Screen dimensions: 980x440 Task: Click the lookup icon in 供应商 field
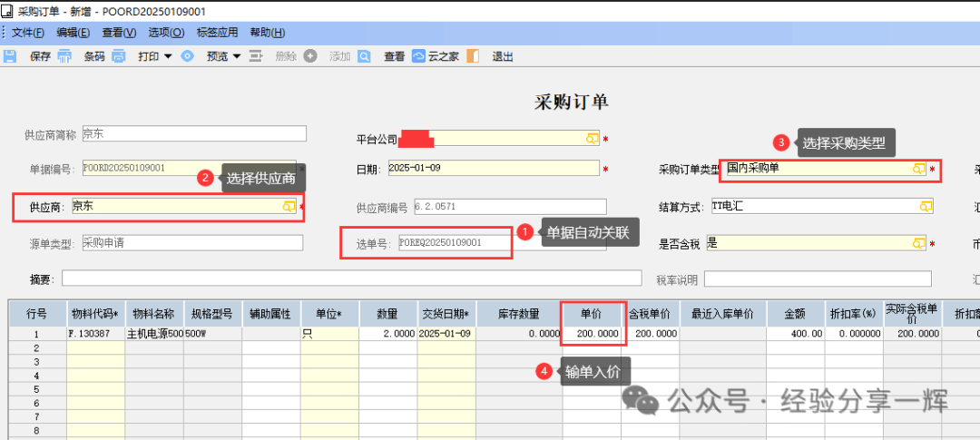pos(289,207)
